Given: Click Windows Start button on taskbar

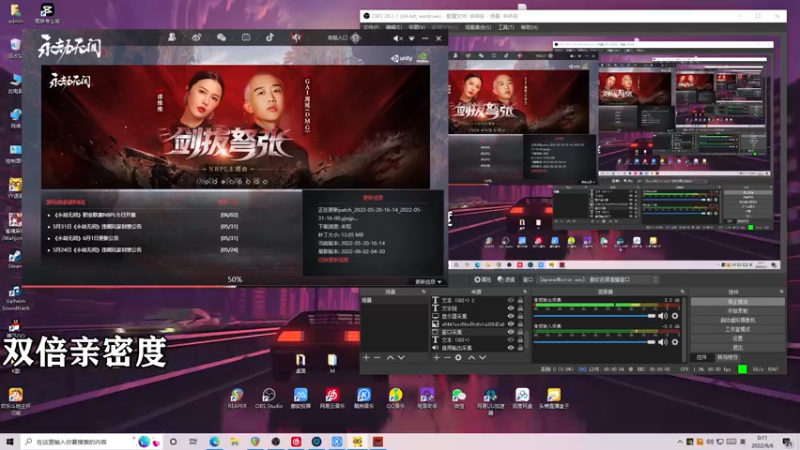Looking at the screenshot, I should tap(10, 441).
